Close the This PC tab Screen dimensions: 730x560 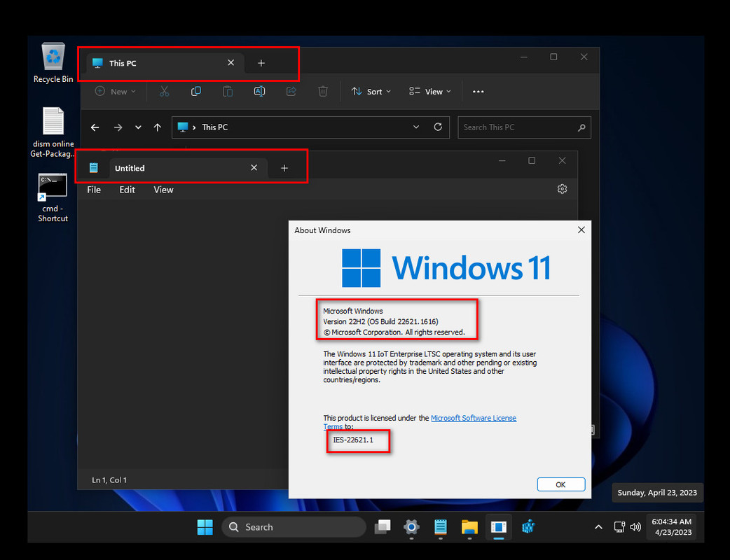pos(231,63)
